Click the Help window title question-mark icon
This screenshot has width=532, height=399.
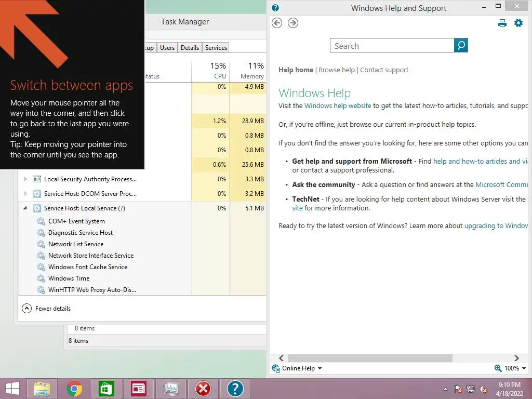click(275, 8)
